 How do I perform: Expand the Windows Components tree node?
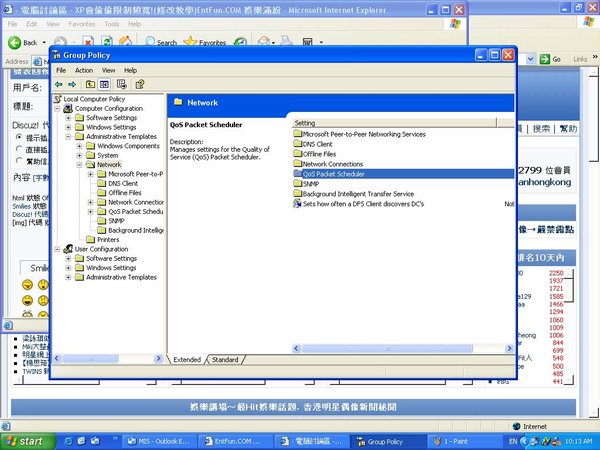pyautogui.click(x=79, y=146)
